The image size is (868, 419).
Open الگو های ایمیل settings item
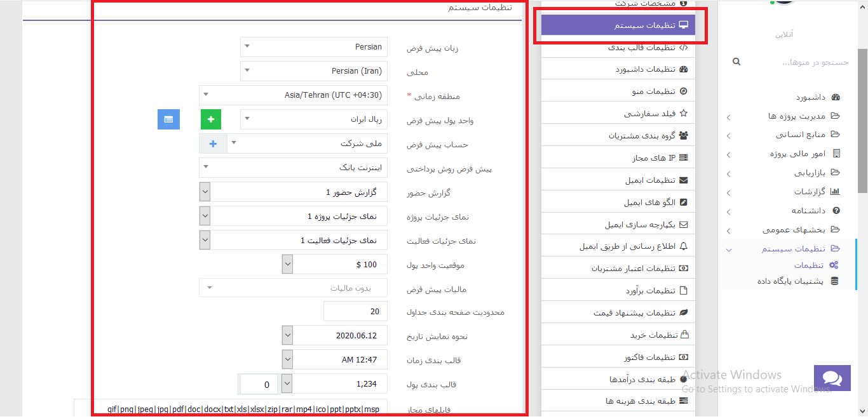pos(618,203)
